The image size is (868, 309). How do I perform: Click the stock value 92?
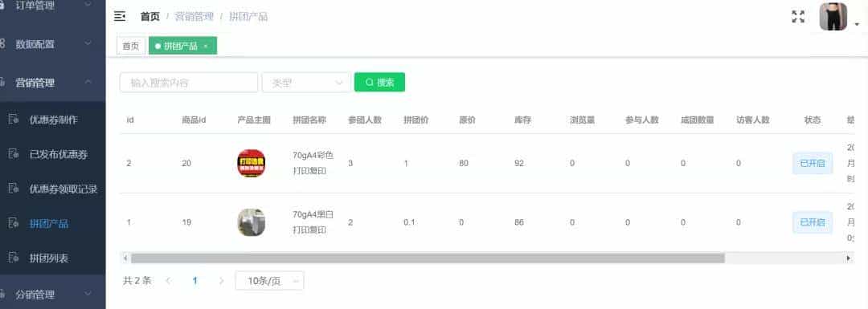518,163
